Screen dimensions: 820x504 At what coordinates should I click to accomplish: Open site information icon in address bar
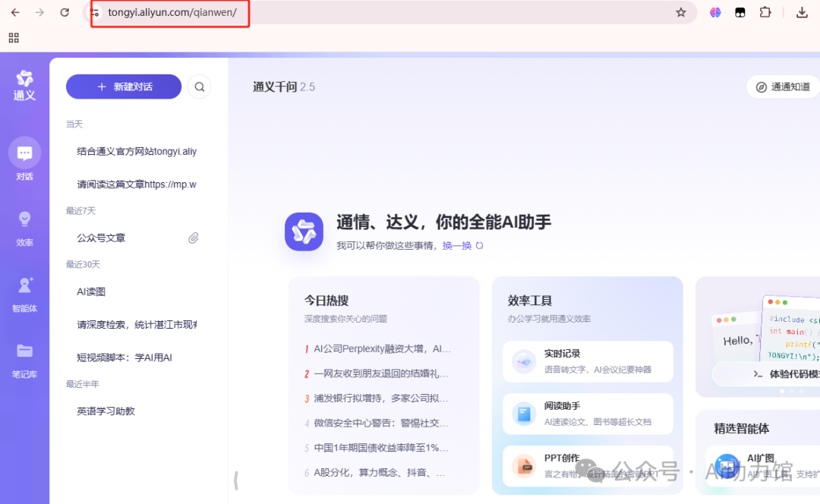(95, 12)
